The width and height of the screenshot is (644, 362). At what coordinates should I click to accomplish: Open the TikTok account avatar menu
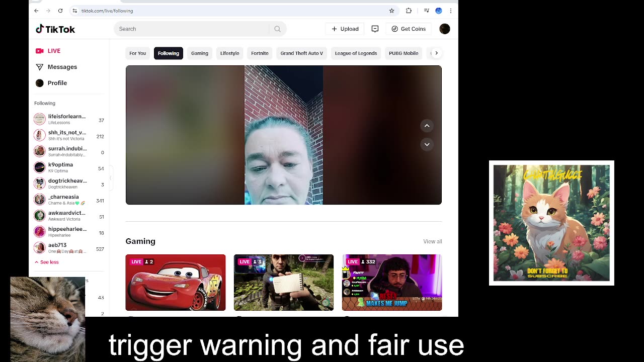(x=444, y=29)
